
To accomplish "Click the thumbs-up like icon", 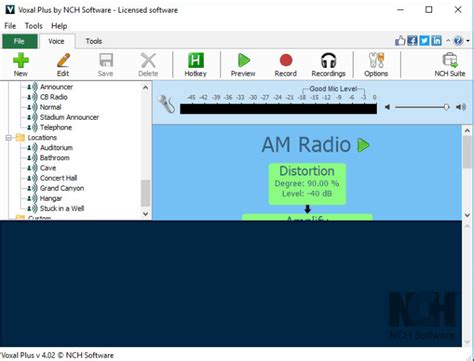I will tap(400, 41).
